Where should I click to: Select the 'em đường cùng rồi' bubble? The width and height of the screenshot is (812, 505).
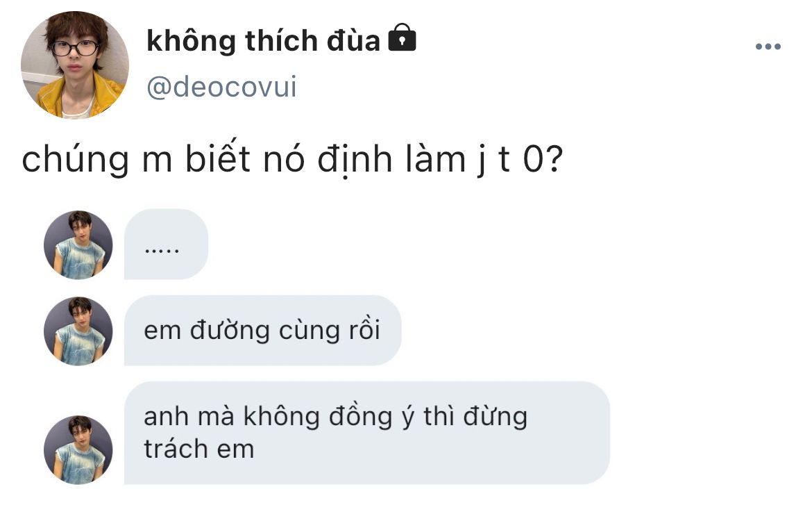262,331
